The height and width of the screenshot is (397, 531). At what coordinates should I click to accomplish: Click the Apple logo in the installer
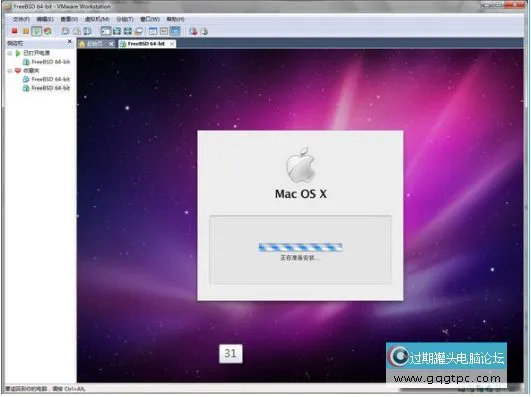point(301,164)
